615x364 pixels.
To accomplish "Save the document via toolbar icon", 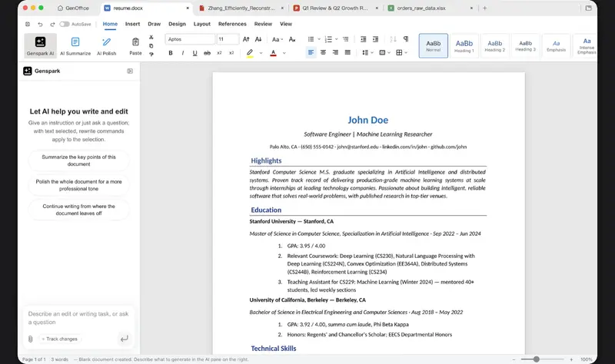I will [x=28, y=24].
